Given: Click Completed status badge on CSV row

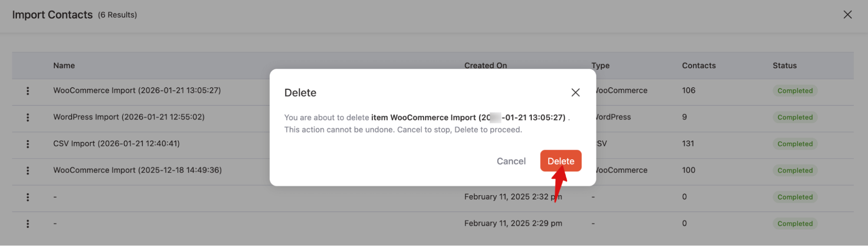Looking at the screenshot, I should click(795, 144).
